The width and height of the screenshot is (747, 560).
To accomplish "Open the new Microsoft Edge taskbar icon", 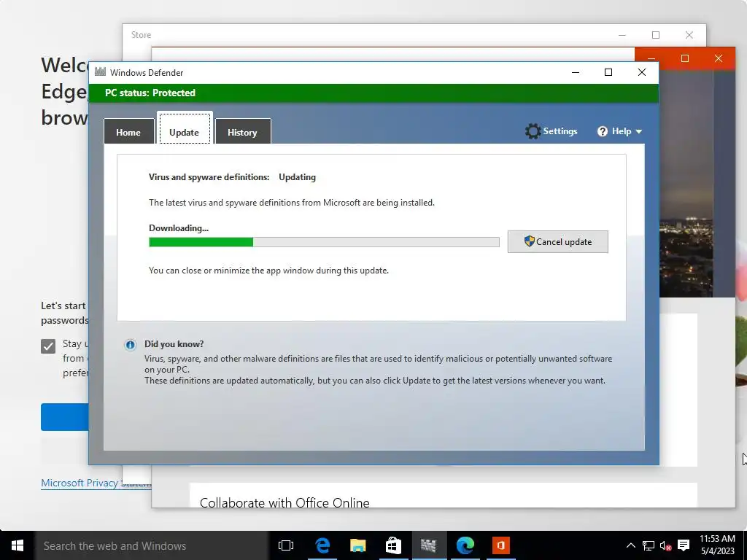I will (x=465, y=545).
